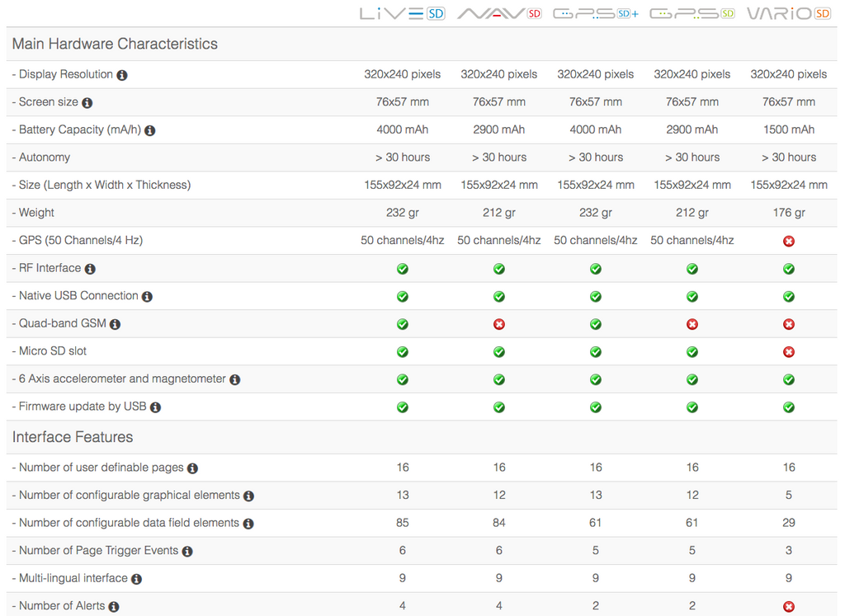Show info for Number of user definable pages
Viewport: 845px width, 616px height.
(192, 468)
